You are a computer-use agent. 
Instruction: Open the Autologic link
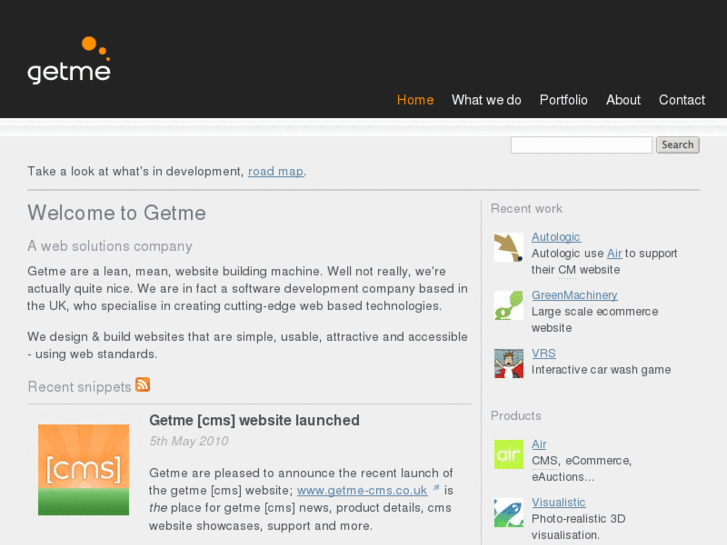(556, 237)
